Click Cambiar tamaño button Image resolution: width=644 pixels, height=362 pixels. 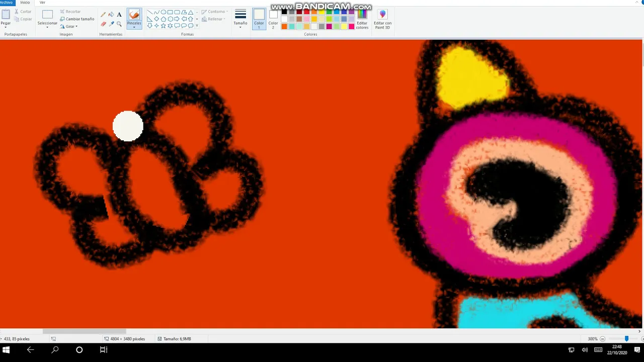pyautogui.click(x=77, y=19)
